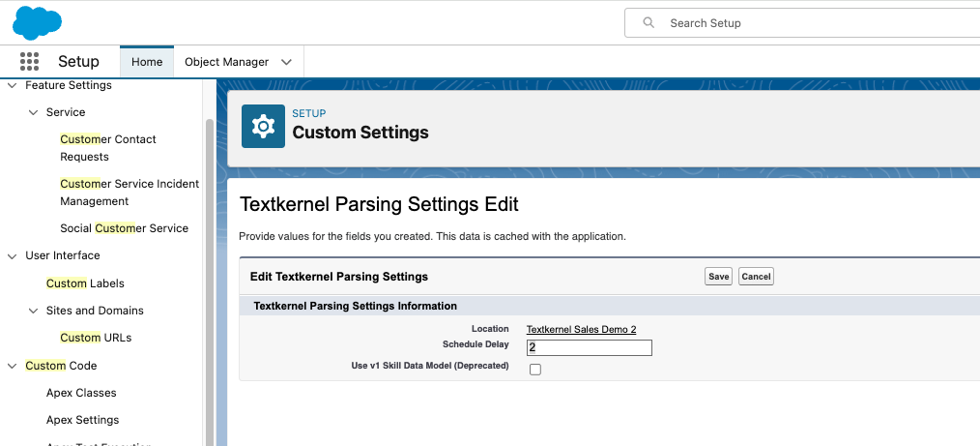Viewport: 980px width, 446px height.
Task: Open Customer Service Incident Management
Action: click(130, 193)
